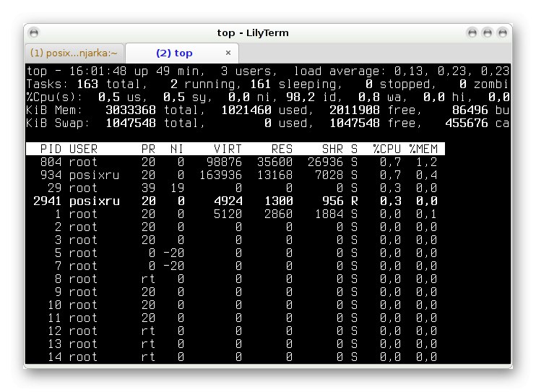Click the "top - LilyTerm" window title
The height and width of the screenshot is (392, 536).
point(253,32)
